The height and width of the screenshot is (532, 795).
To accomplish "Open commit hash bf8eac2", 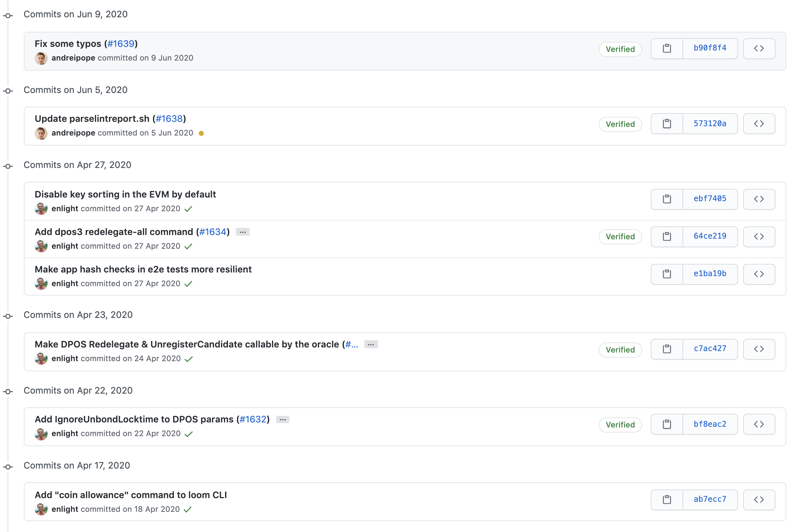I will click(x=710, y=424).
